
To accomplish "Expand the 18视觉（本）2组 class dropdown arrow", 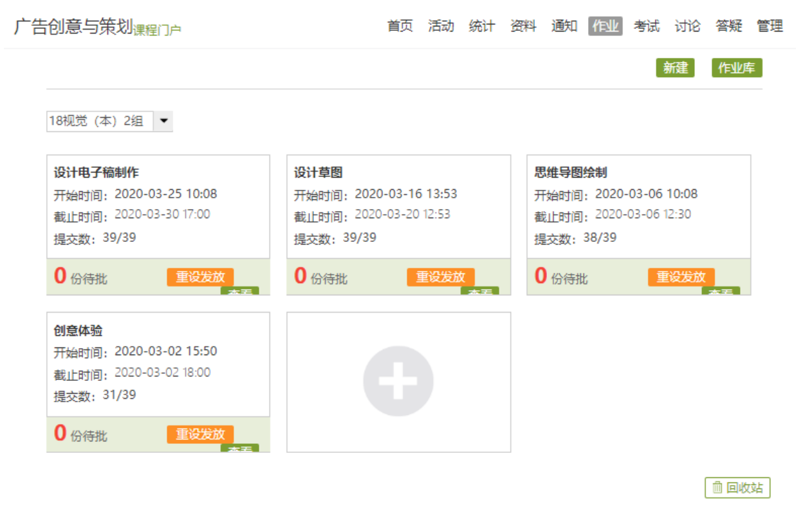I will (163, 121).
